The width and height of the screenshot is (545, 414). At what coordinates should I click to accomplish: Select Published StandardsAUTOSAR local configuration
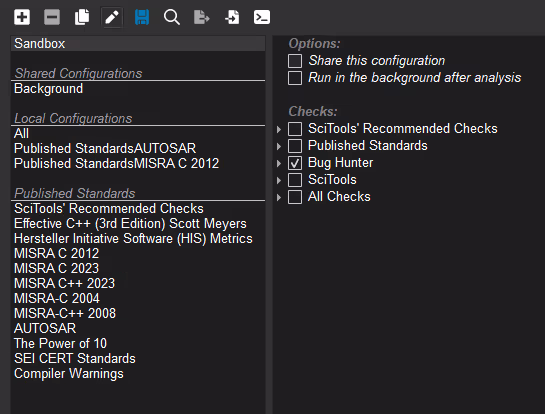[x=138, y=148]
